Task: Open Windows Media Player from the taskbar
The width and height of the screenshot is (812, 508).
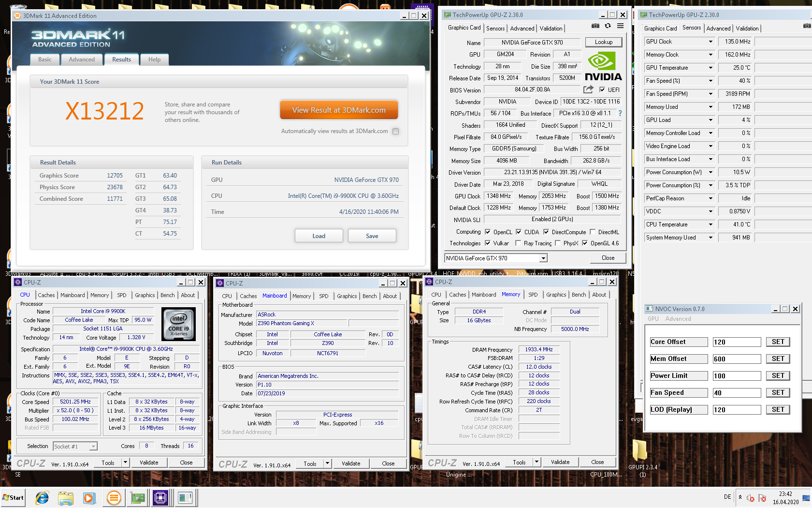Action: tap(89, 497)
